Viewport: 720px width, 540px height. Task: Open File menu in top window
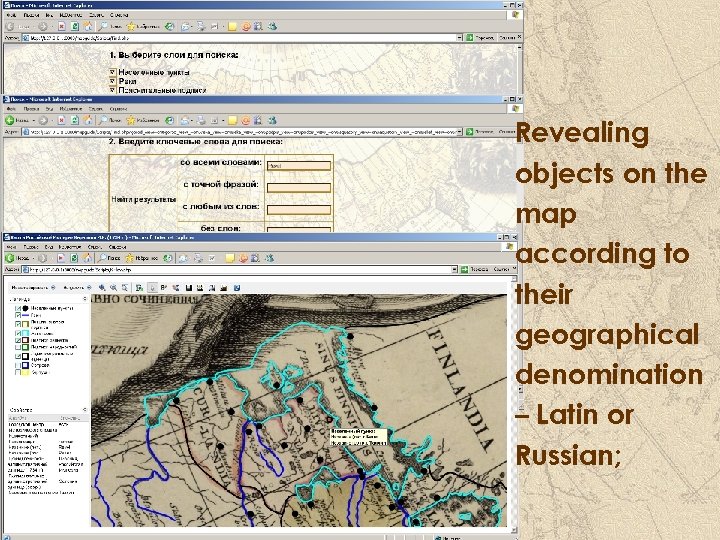pyautogui.click(x=11, y=15)
